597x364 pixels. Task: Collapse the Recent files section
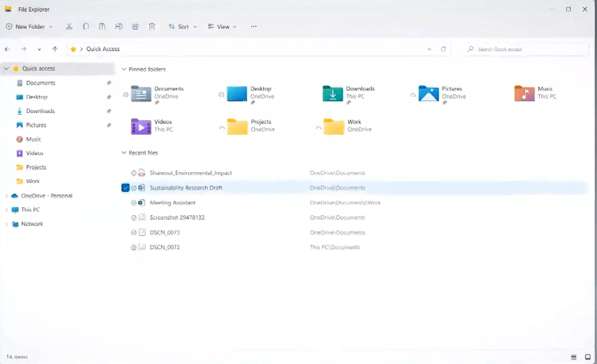point(124,153)
